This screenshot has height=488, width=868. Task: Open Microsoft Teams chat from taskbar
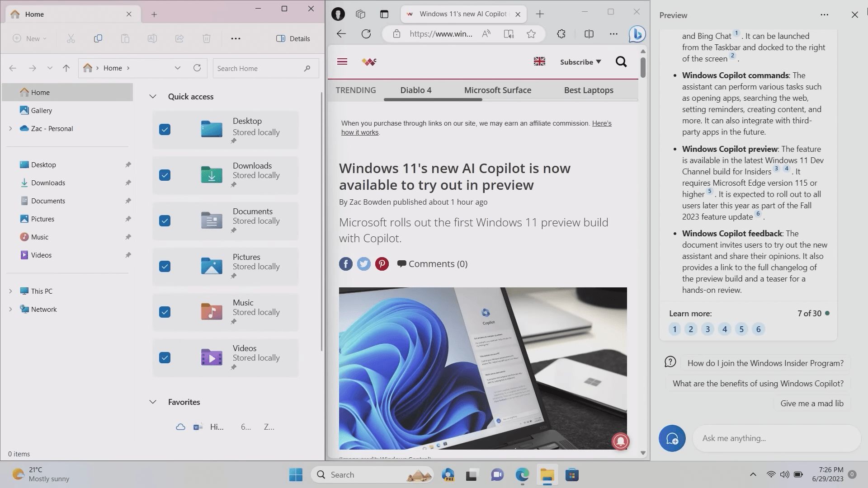(x=497, y=474)
